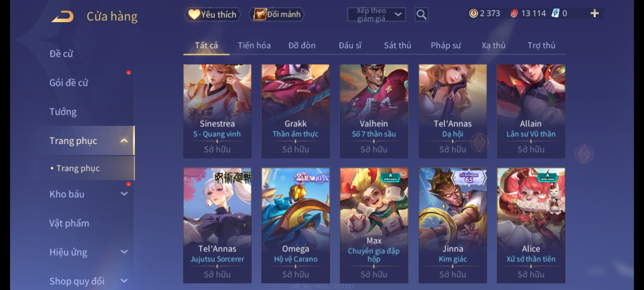The height and width of the screenshot is (290, 644).
Task: Open Đổi mảnh fragment exchange button
Action: point(277,15)
